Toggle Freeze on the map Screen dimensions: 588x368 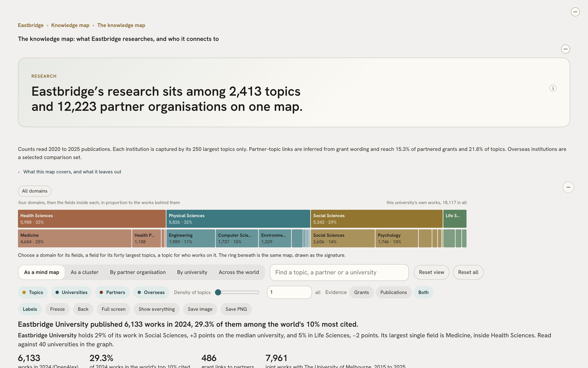[57, 309]
